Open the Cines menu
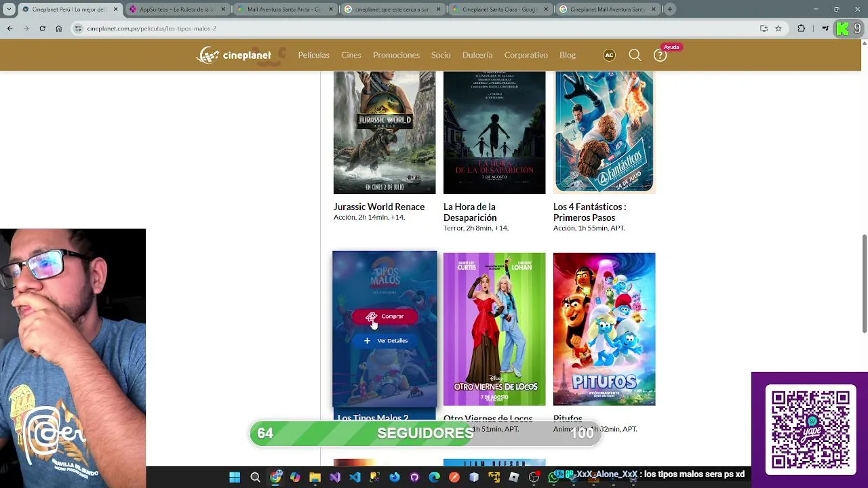Viewport: 868px width, 488px height. coord(351,55)
